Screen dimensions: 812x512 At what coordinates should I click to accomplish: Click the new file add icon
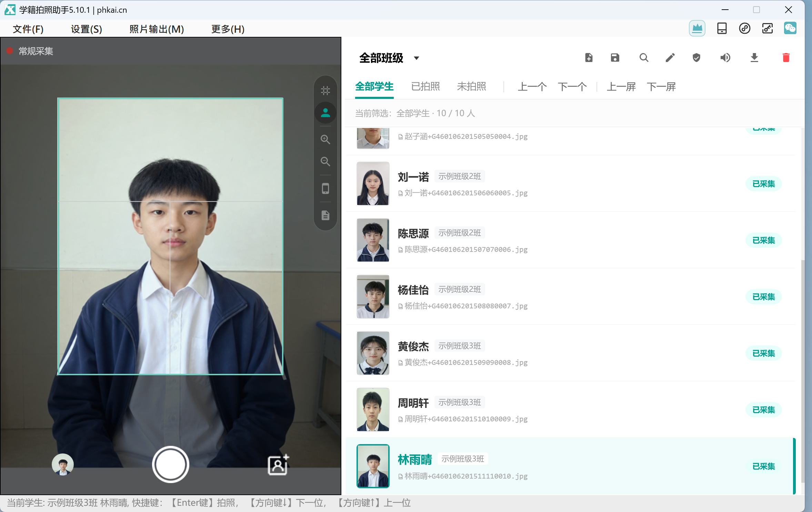tap(589, 58)
